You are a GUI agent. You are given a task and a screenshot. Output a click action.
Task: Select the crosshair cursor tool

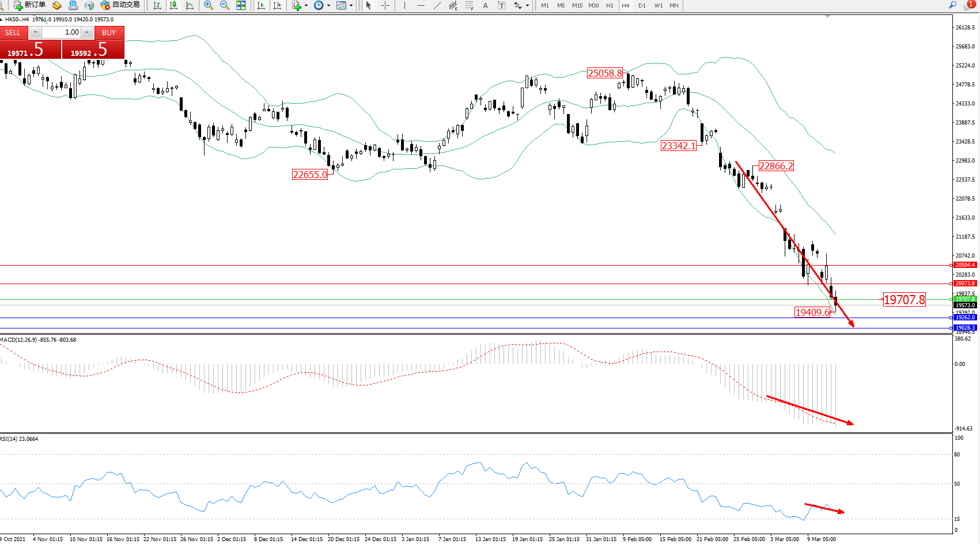tap(385, 5)
